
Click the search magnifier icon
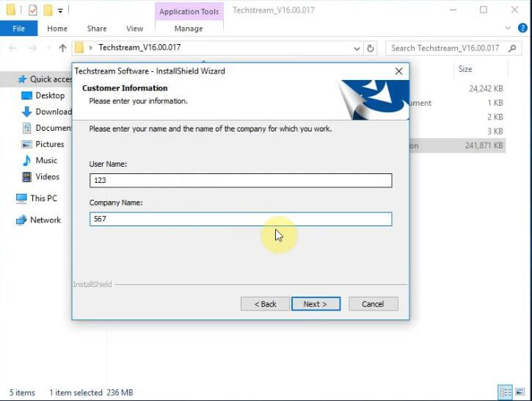pyautogui.click(x=512, y=48)
